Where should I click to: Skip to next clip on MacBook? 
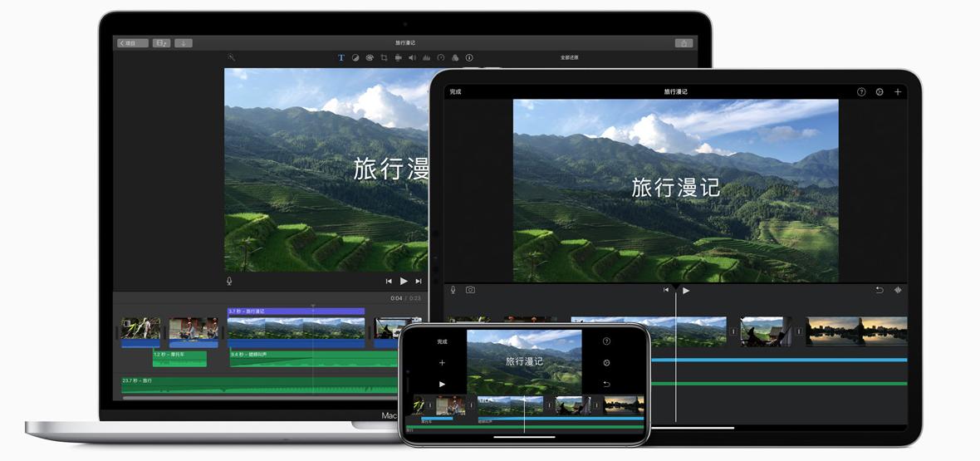tap(418, 282)
